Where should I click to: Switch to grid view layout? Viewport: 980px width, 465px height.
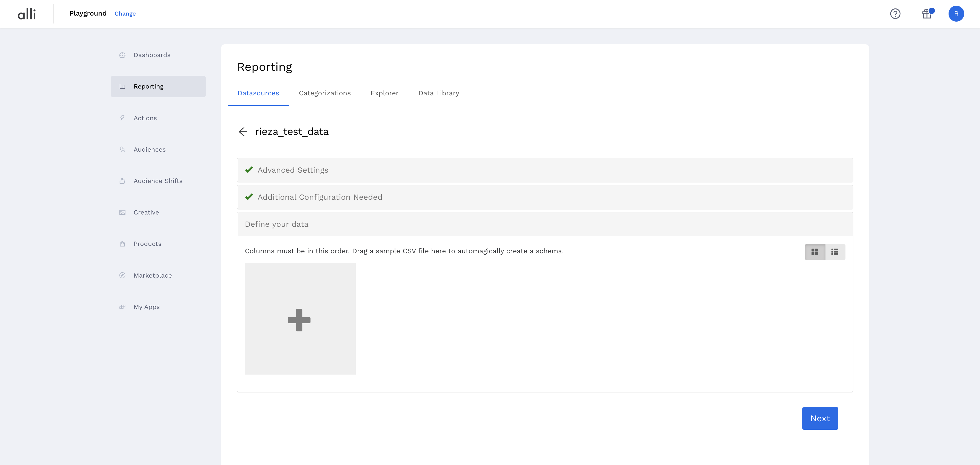coord(815,252)
